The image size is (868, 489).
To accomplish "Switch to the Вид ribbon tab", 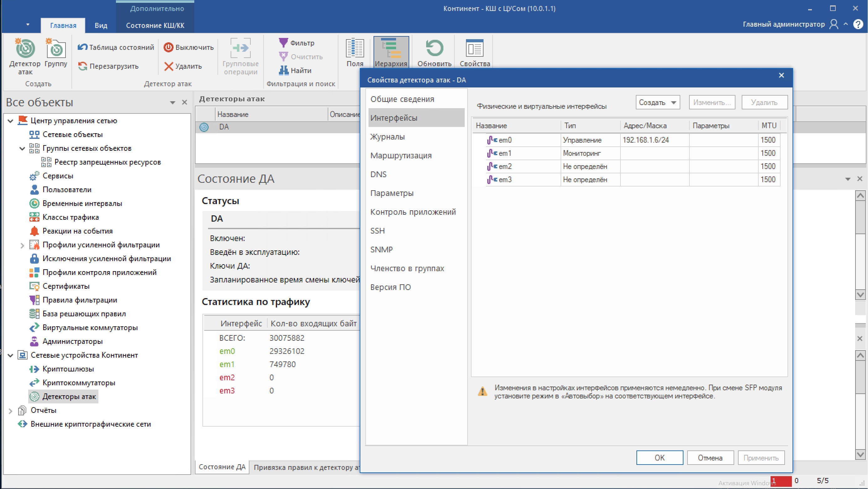I will point(101,26).
